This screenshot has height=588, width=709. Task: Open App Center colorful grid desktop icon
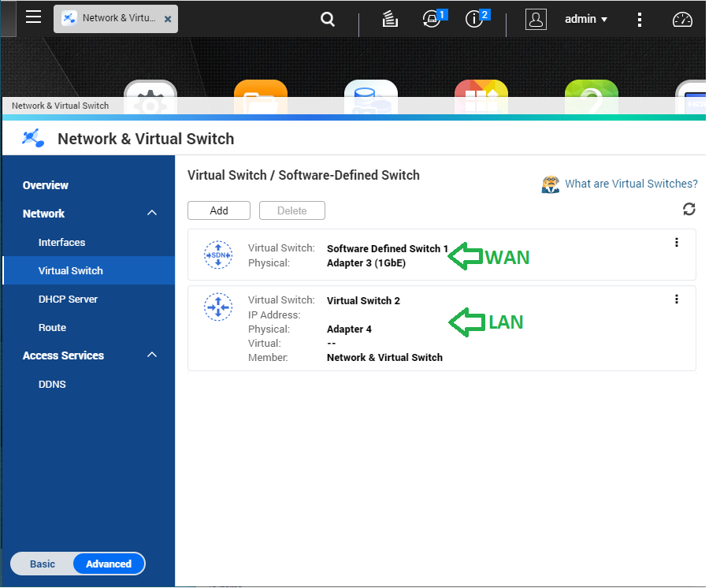(x=481, y=97)
